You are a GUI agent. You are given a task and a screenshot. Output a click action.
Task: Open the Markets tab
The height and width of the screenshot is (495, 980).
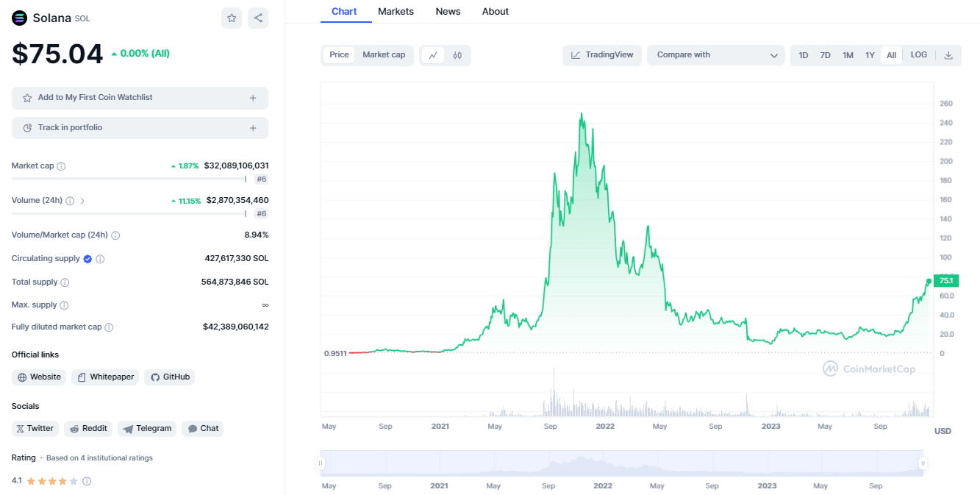tap(396, 12)
